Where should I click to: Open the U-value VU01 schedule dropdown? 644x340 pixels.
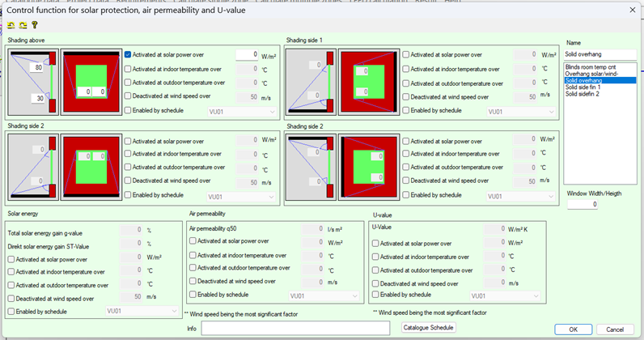point(504,296)
